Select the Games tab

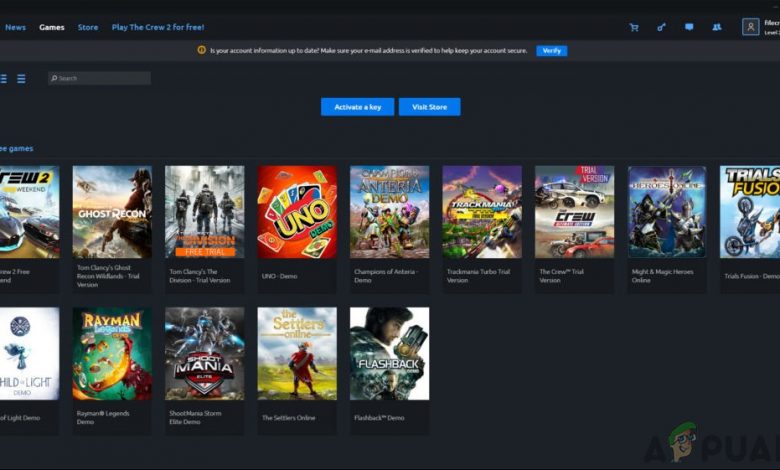(x=52, y=27)
